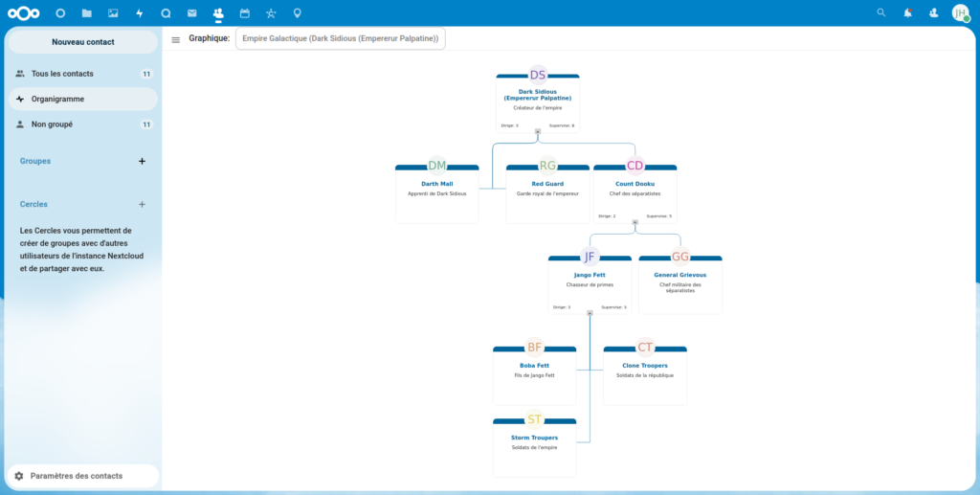This screenshot has width=980, height=495.
Task: Click the JF avatar
Action: pyautogui.click(x=590, y=257)
